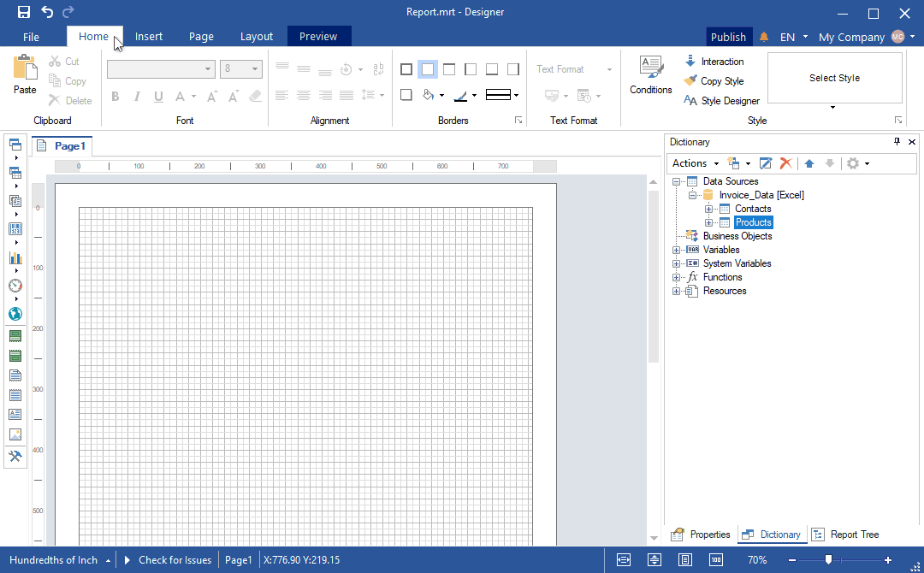This screenshot has width=924, height=573.
Task: Toggle the top border
Action: pos(449,69)
